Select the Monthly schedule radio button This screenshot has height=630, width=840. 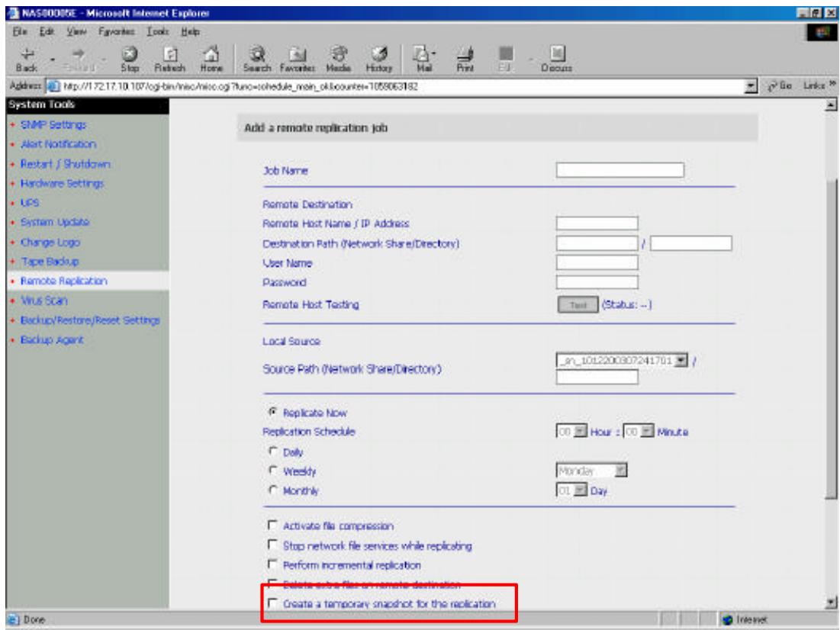(272, 490)
